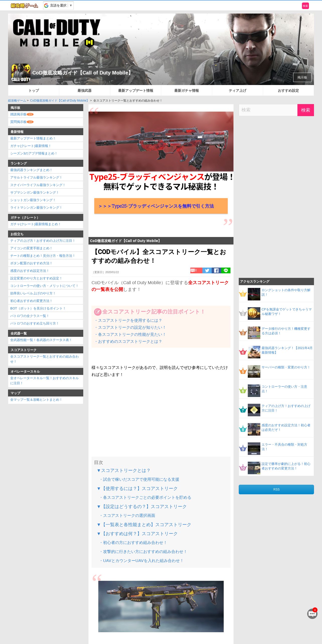The height and width of the screenshot is (644, 322).
Task: Expand ▼【一覧表と各性能まとめ】スコアストリーク entry
Action: pyautogui.click(x=144, y=525)
